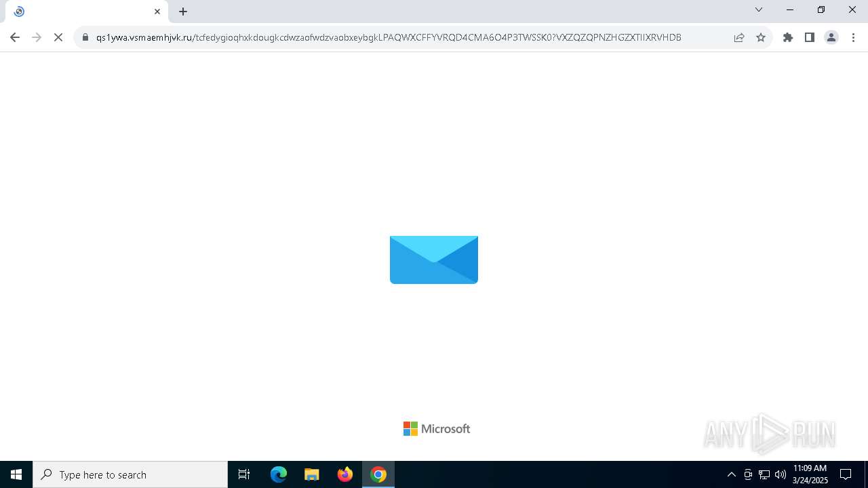The height and width of the screenshot is (488, 868).
Task: Go back to the previous page
Action: pyautogui.click(x=15, y=37)
